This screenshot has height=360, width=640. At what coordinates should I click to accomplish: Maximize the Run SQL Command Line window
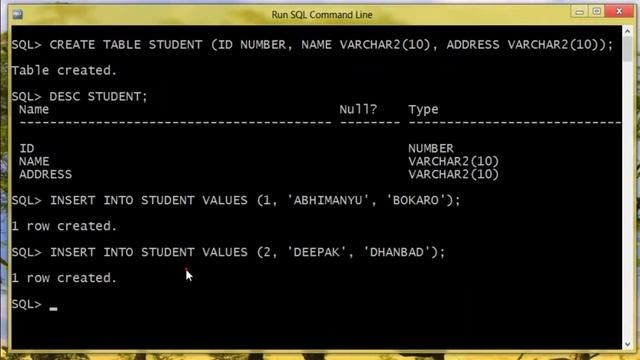pyautogui.click(x=596, y=12)
